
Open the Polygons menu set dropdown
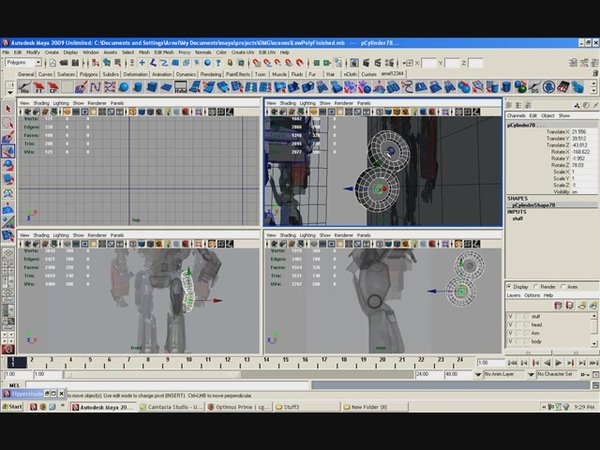click(x=23, y=61)
